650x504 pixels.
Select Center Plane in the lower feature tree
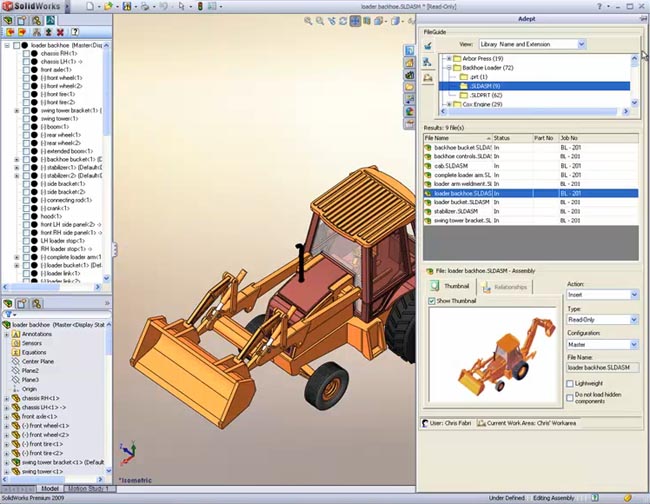[38, 361]
